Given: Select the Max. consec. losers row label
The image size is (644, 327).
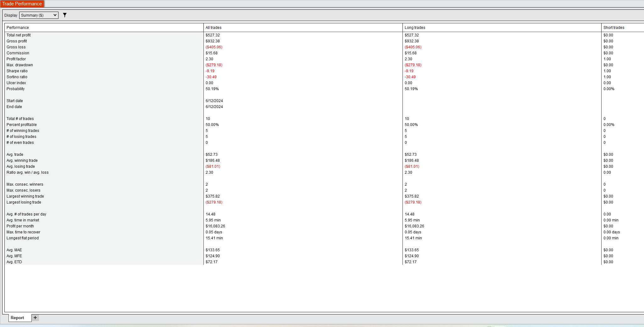Looking at the screenshot, I should point(24,190).
